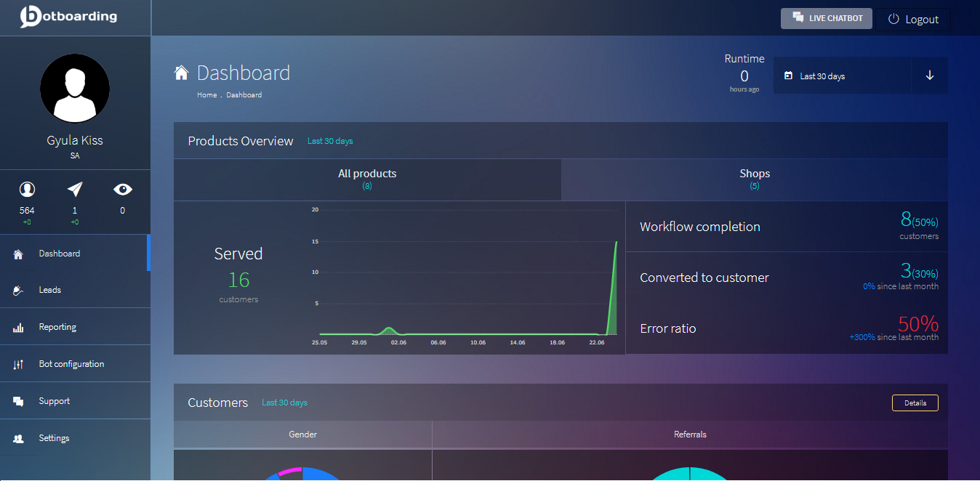The image size is (980, 481).
Task: Click the Dashboard home icon in sidebar
Action: (18, 254)
